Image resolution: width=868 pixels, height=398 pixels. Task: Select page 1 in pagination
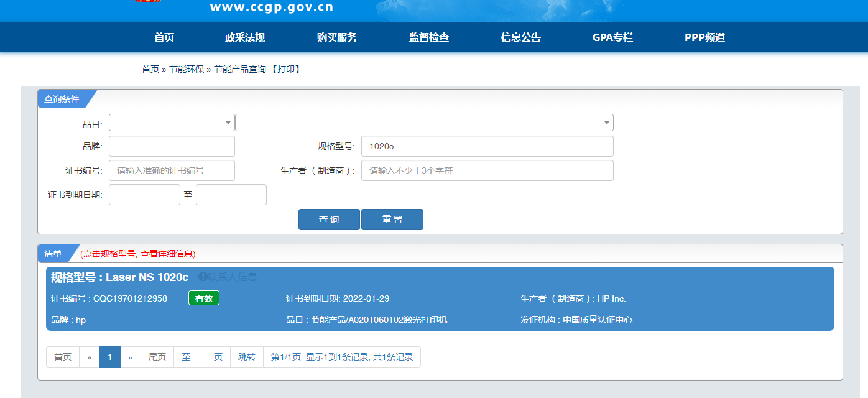pyautogui.click(x=110, y=357)
